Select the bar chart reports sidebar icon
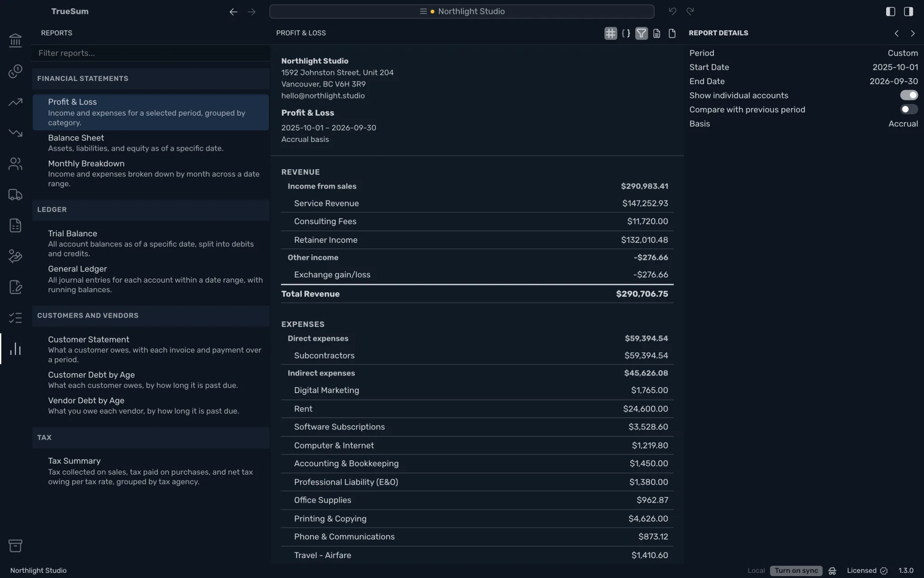The image size is (924, 578). tap(15, 349)
